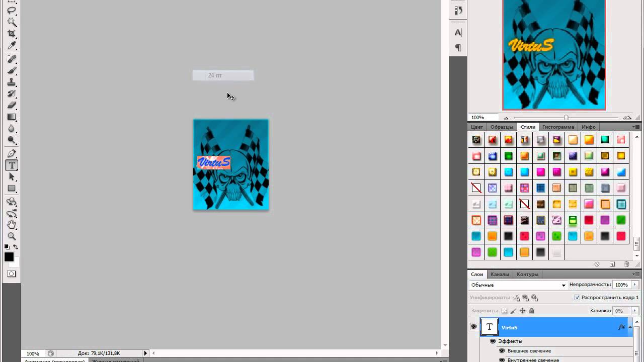The image size is (644, 362).
Task: Select the Dodge tool
Action: 12,140
